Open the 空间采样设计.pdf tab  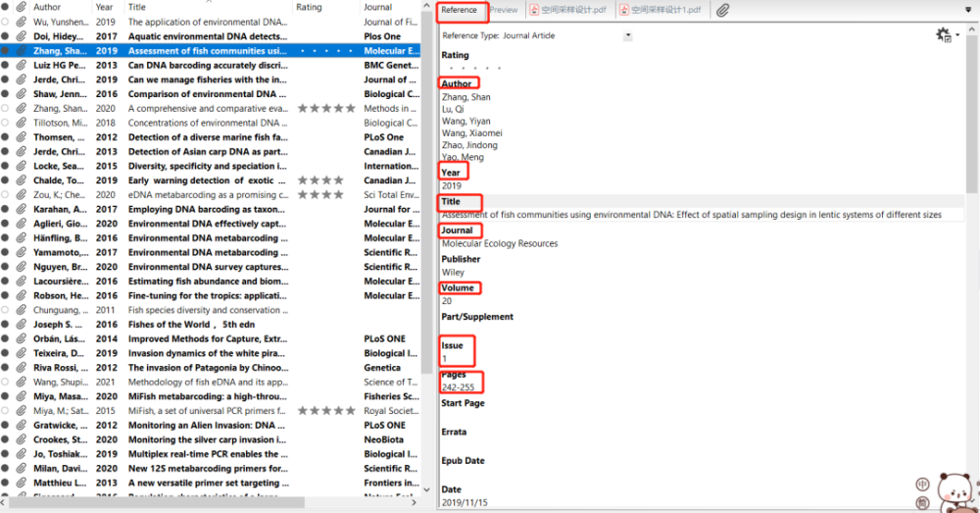coord(568,10)
